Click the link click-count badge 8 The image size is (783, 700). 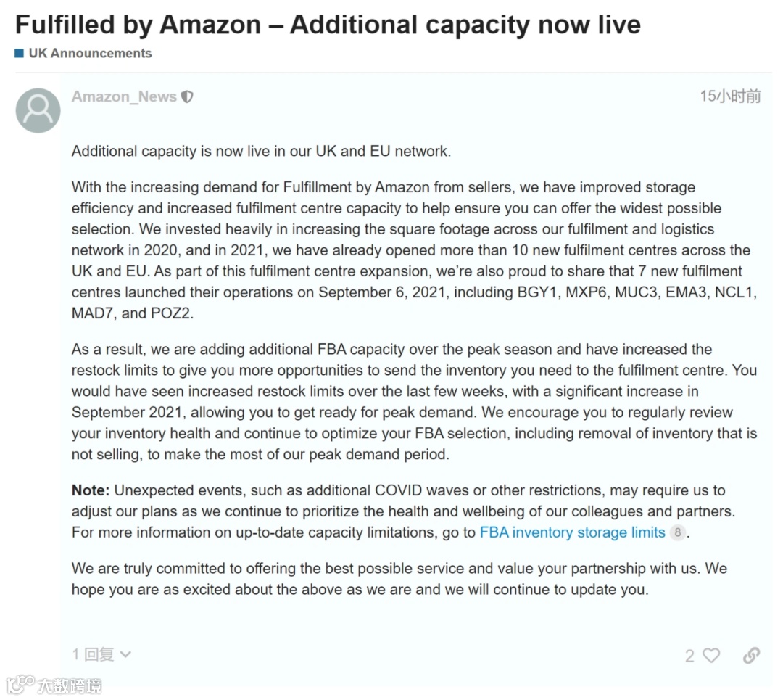point(677,532)
